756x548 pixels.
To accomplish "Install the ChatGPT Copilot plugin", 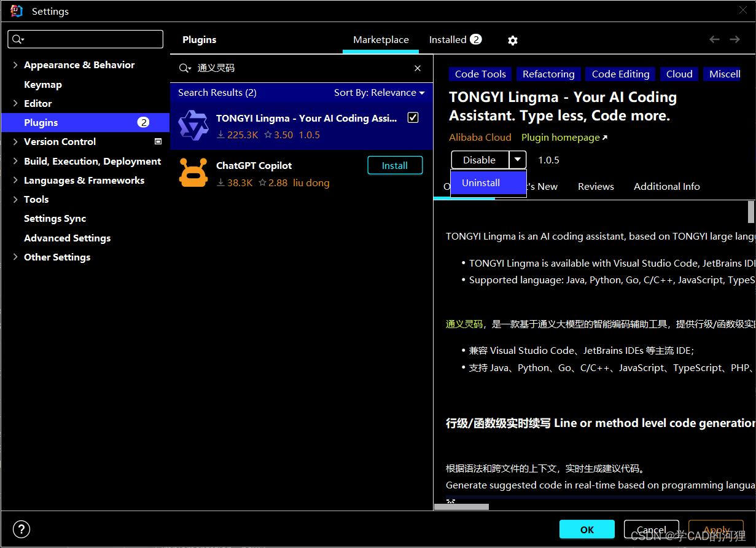I will coord(395,166).
